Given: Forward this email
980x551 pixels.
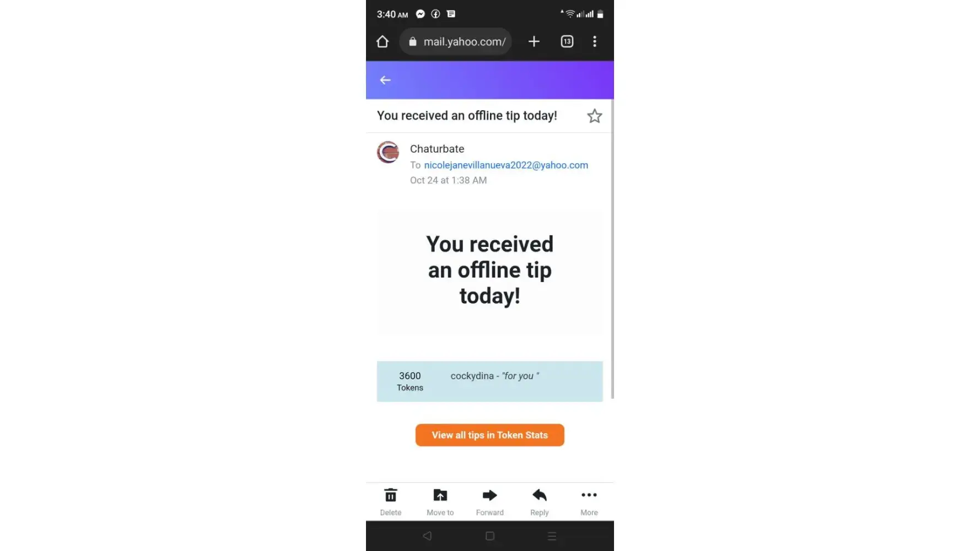Looking at the screenshot, I should click(x=489, y=502).
